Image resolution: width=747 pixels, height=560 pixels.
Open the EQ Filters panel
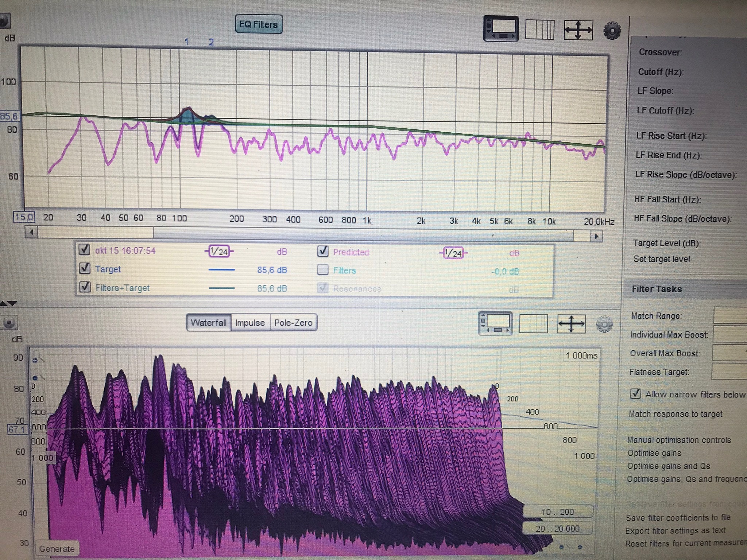click(259, 24)
